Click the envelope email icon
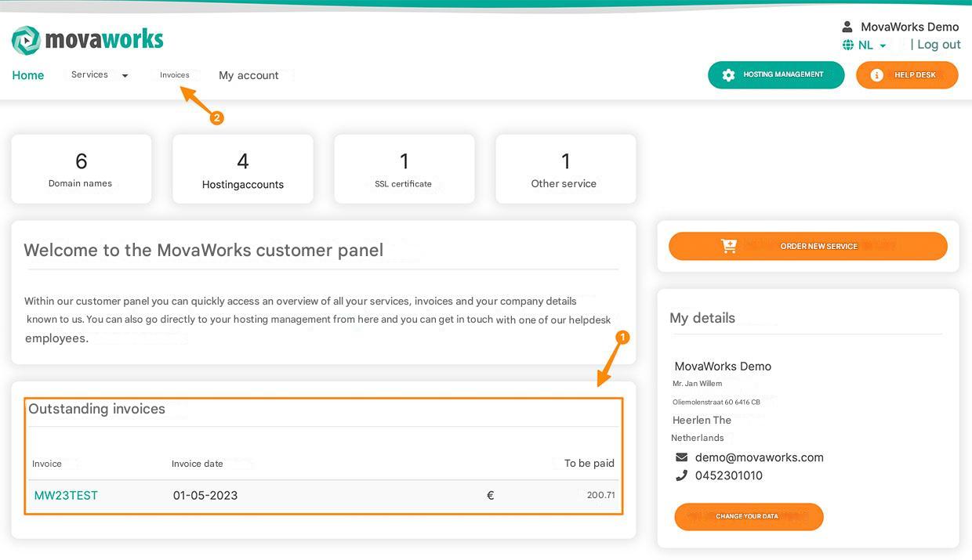 click(x=681, y=457)
